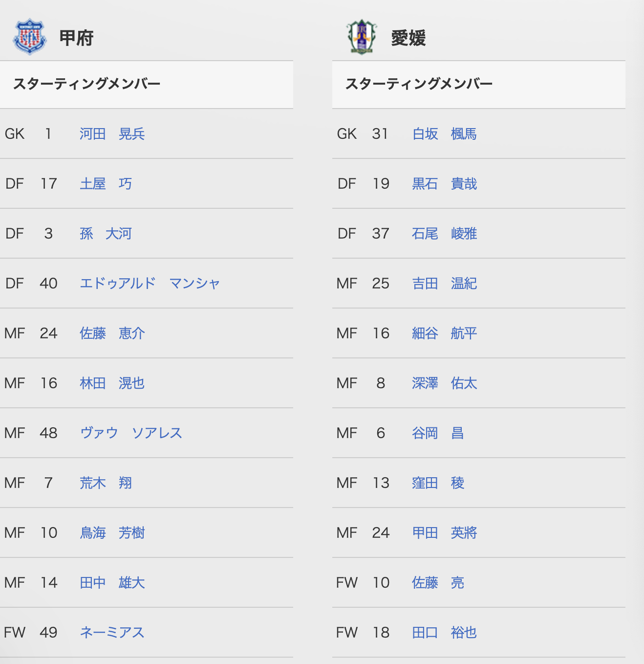Open エドゥアルド マンシャ player page
Screen dimensions: 644x664
[150, 284]
